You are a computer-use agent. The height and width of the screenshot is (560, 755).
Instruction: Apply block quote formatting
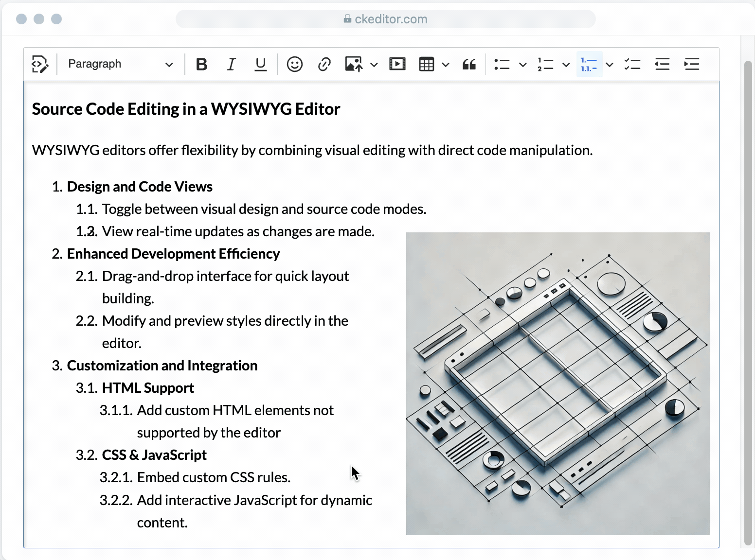[469, 64]
